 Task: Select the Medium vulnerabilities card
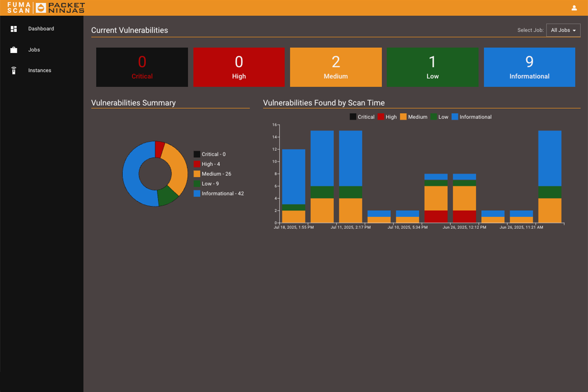point(336,67)
